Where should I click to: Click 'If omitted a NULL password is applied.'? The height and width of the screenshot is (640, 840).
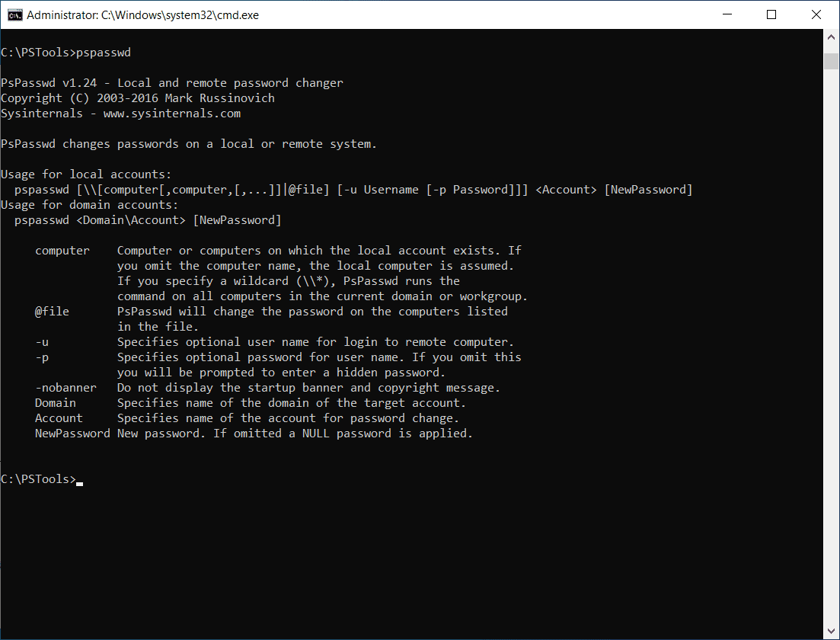343,433
